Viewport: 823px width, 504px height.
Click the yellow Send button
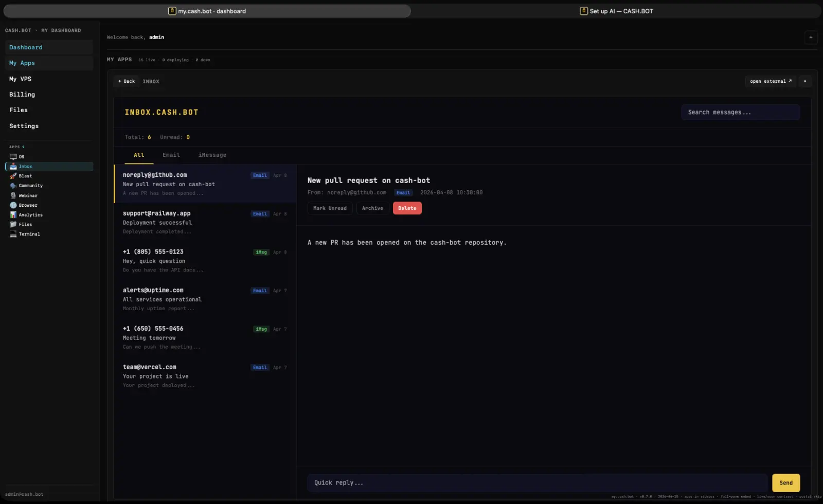click(x=785, y=483)
